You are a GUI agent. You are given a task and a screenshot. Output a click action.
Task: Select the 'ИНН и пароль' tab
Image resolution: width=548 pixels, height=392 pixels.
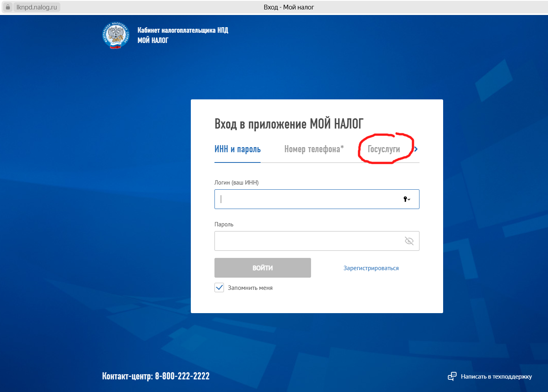[x=237, y=149]
